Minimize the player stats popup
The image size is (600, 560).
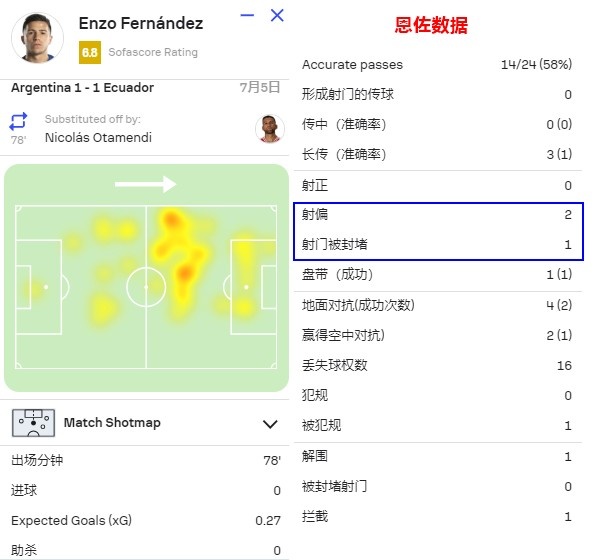click(247, 15)
